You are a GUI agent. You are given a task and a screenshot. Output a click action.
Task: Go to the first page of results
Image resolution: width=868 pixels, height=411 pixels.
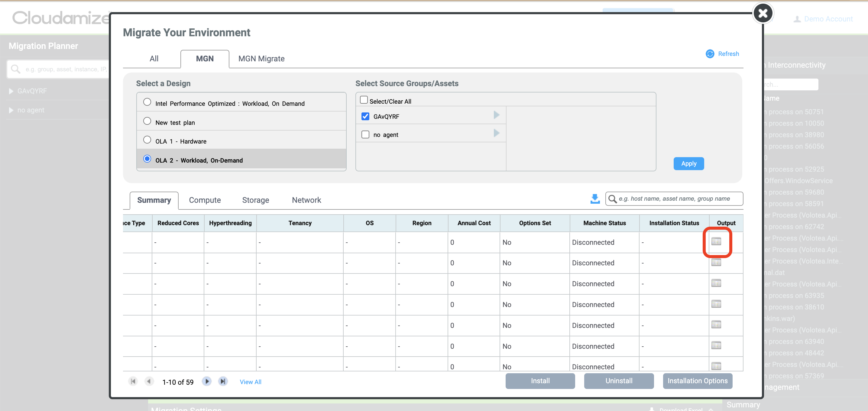pos(133,381)
